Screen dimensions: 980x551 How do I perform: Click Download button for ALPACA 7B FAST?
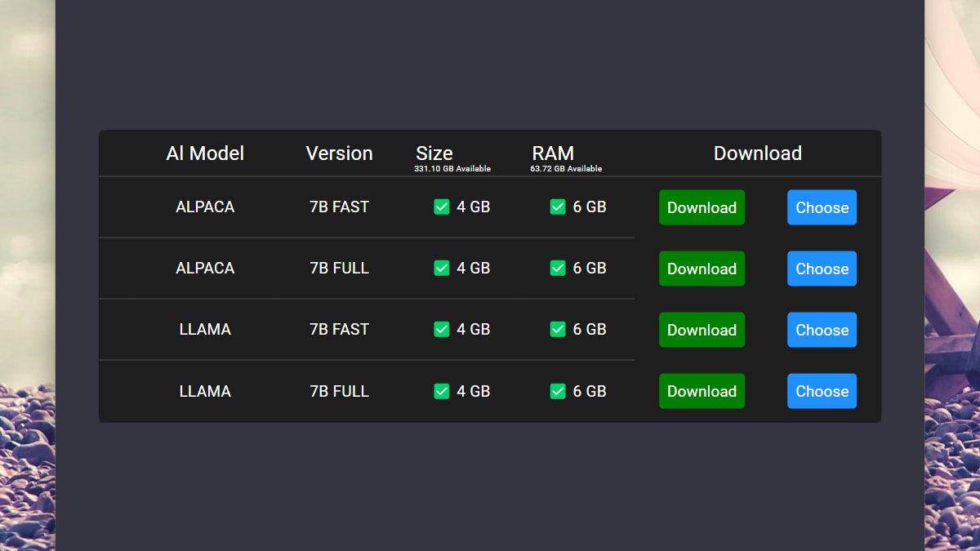[x=702, y=207]
